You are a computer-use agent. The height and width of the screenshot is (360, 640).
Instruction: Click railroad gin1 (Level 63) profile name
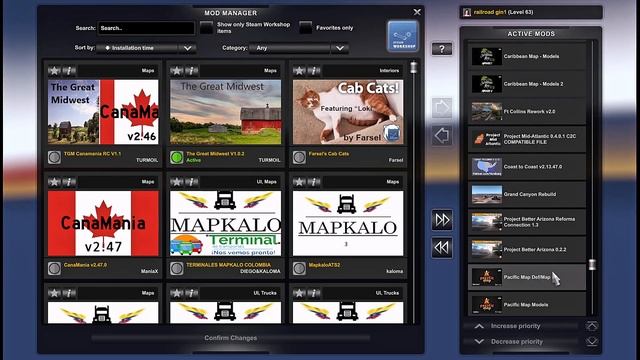coord(503,12)
